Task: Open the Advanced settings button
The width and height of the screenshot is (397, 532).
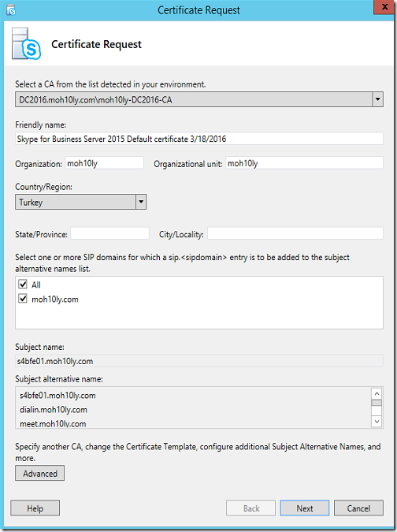Action: click(x=39, y=474)
